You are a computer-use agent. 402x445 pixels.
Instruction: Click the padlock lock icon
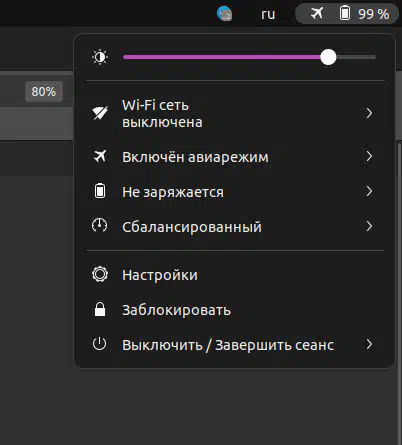[x=100, y=309]
